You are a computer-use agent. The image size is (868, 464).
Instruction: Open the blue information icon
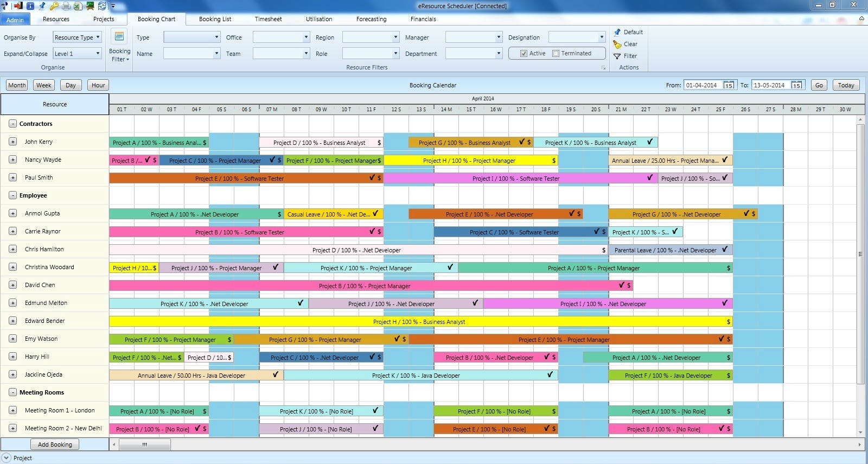point(30,6)
